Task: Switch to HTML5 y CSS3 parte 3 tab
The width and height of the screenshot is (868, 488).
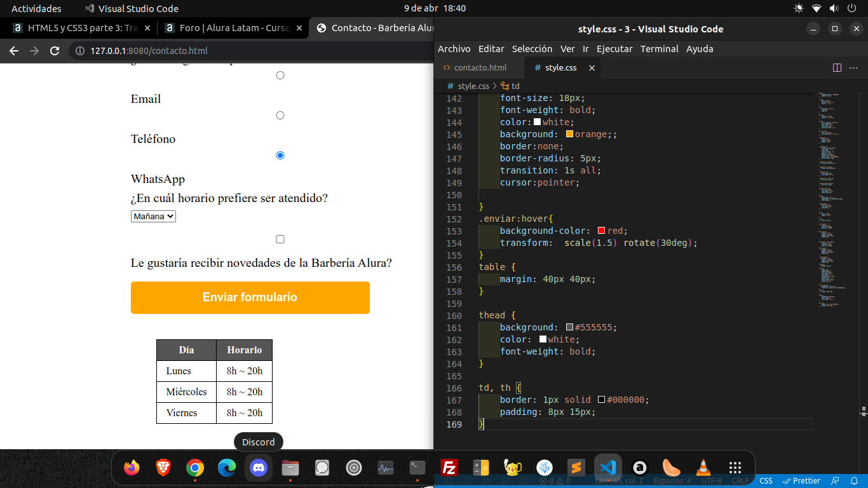Action: 81,28
